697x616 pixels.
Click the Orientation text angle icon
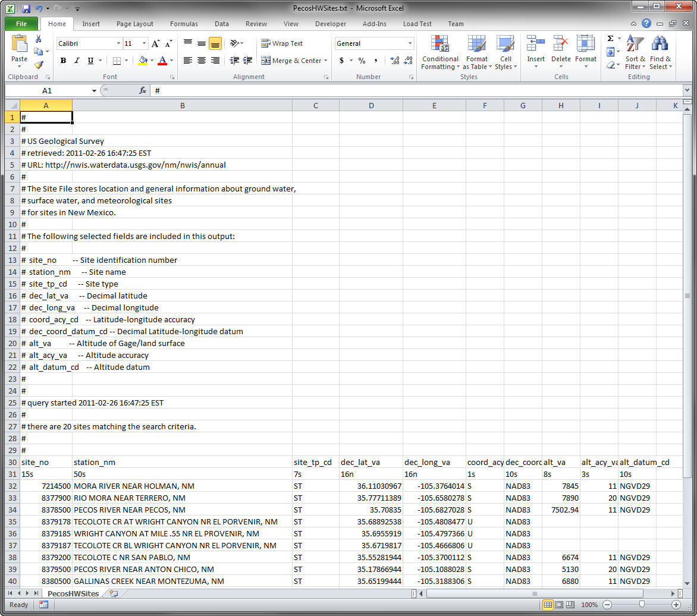[234, 43]
